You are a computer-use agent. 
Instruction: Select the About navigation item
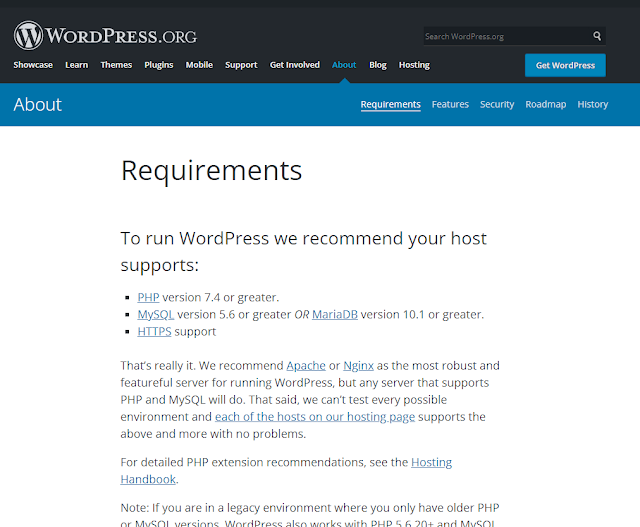coord(344,65)
